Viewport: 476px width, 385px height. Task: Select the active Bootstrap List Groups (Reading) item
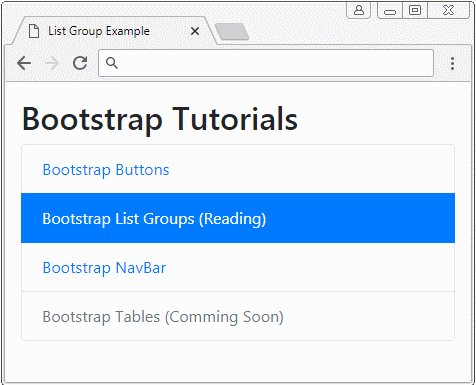(x=238, y=218)
